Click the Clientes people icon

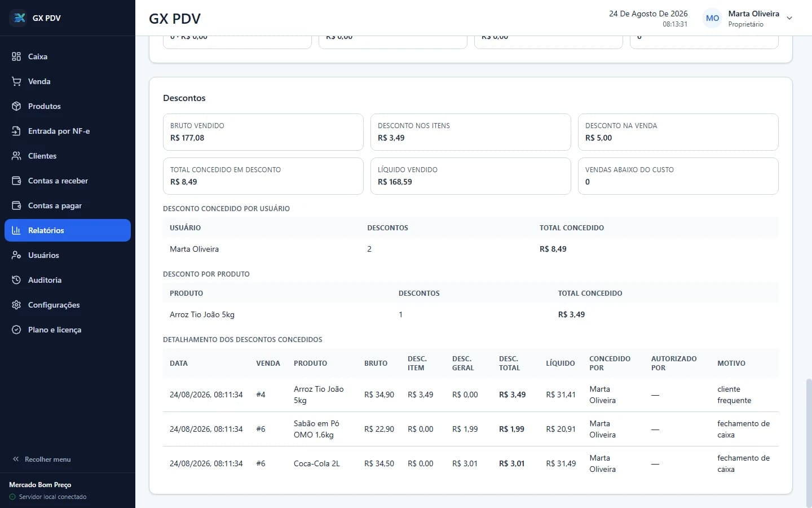(x=16, y=156)
